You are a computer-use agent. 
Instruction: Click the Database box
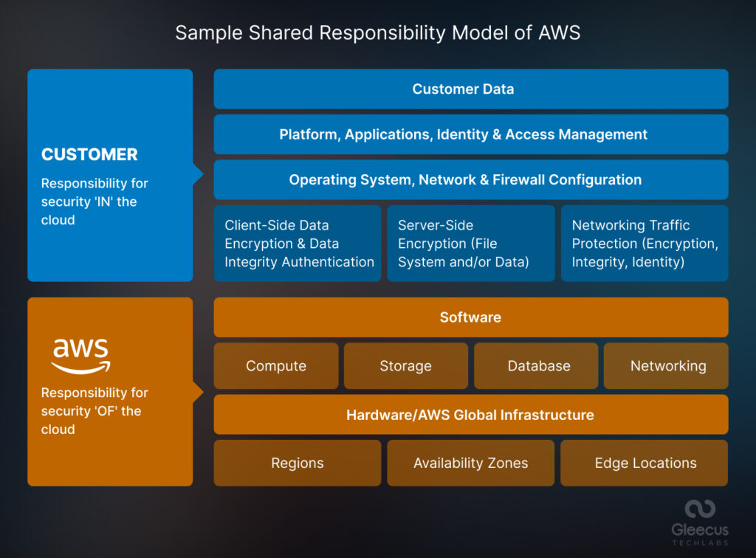[x=536, y=365]
